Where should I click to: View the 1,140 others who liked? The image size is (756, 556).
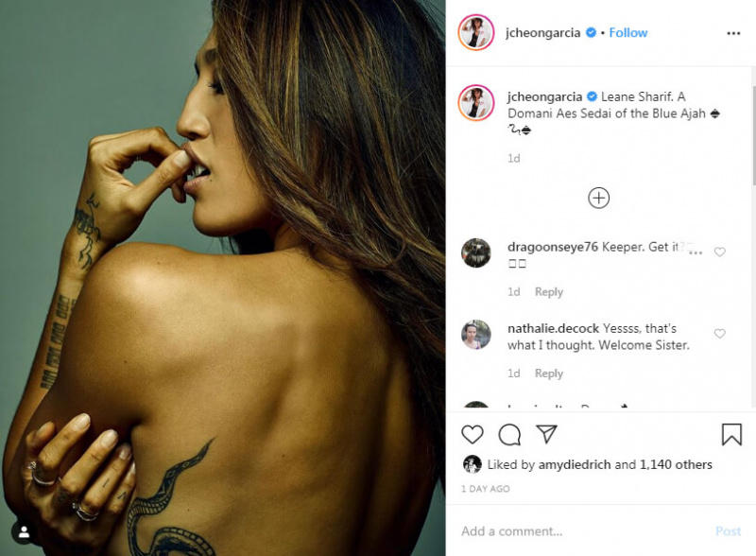click(676, 464)
